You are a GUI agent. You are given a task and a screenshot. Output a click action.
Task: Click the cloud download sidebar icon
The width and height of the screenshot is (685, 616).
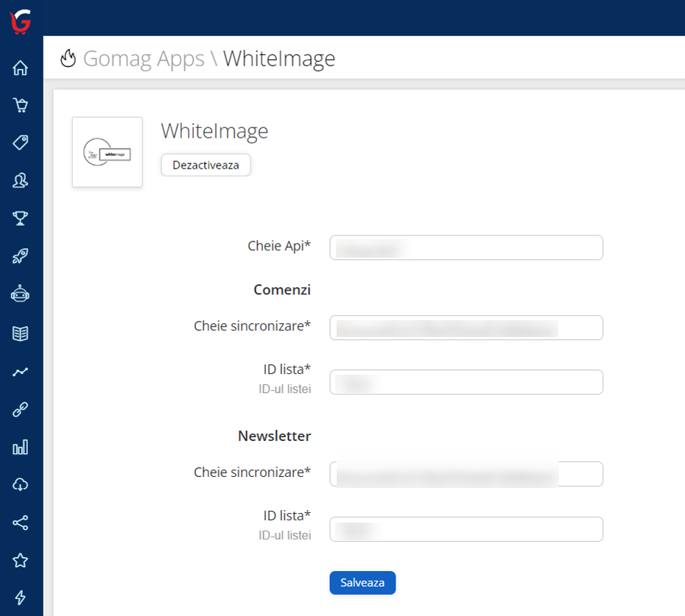coord(20,484)
